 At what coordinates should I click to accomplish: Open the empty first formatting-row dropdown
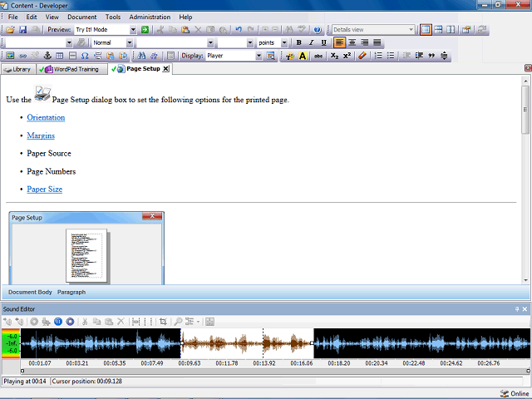[x=69, y=42]
